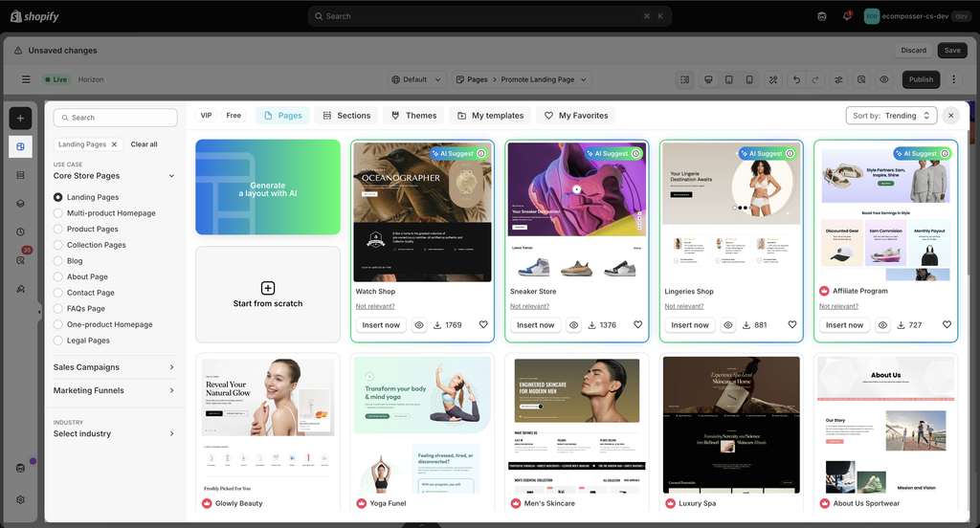Image resolution: width=980 pixels, height=528 pixels.
Task: Click the Save button
Action: 952,51
